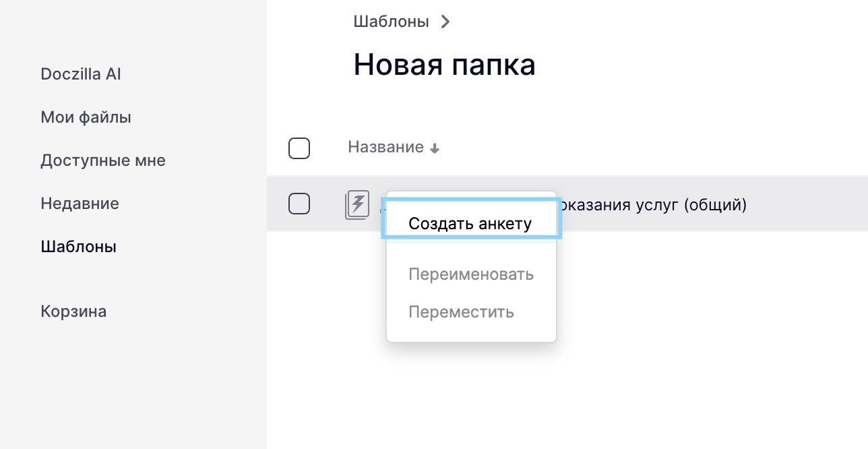Open Doczilla AI in the sidebar
The height and width of the screenshot is (449, 868).
(x=81, y=74)
